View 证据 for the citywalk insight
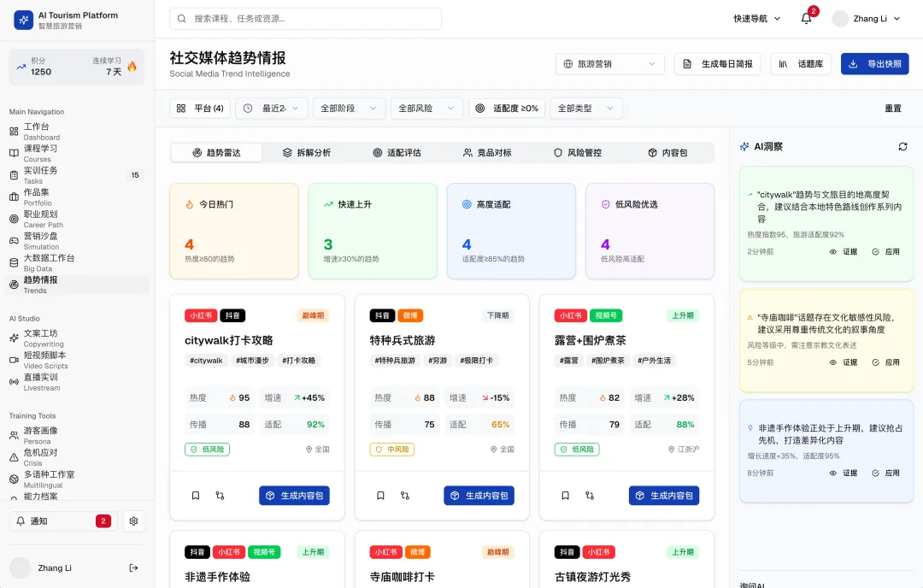Image resolution: width=923 pixels, height=588 pixels. pos(844,251)
